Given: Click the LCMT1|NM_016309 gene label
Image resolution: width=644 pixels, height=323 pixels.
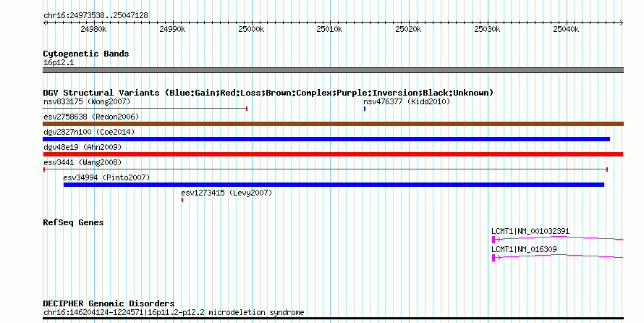Looking at the screenshot, I should [524, 249].
